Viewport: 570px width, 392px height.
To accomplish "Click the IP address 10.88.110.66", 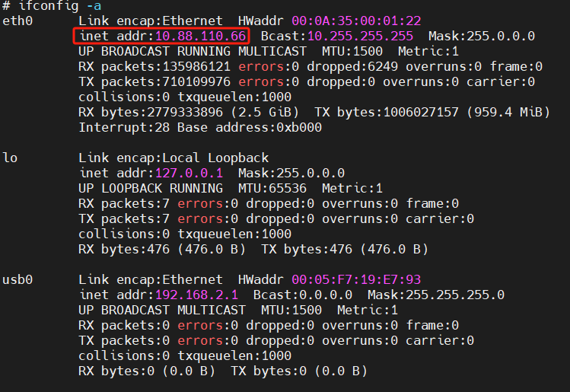I will (200, 37).
